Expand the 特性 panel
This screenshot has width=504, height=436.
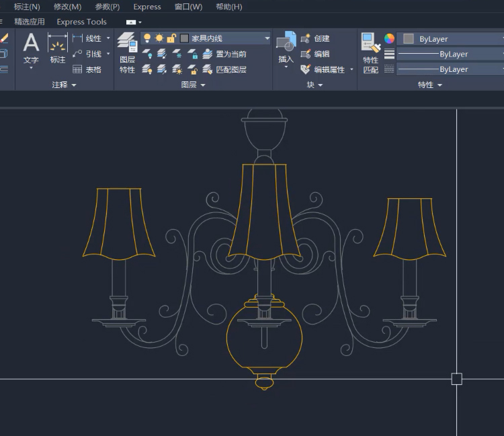click(x=430, y=85)
